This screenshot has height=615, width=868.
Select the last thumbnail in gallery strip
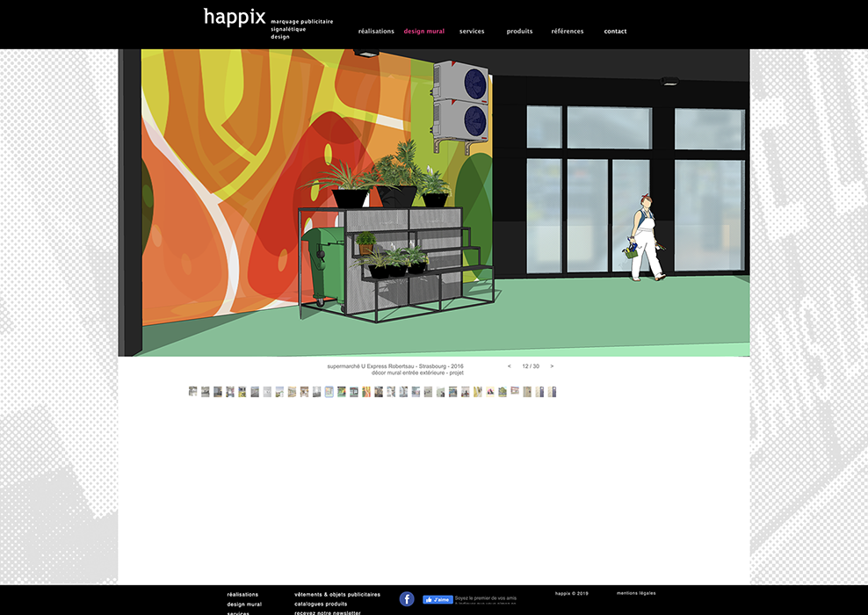click(552, 392)
